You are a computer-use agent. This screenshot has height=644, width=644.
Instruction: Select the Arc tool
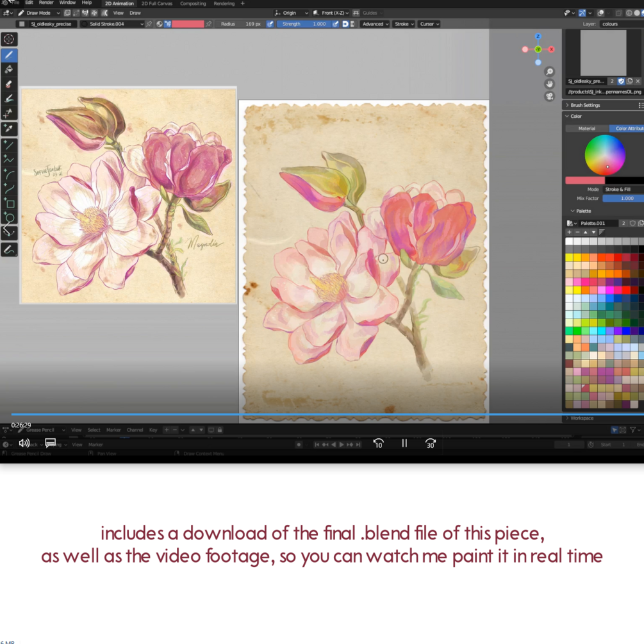[x=8, y=174]
